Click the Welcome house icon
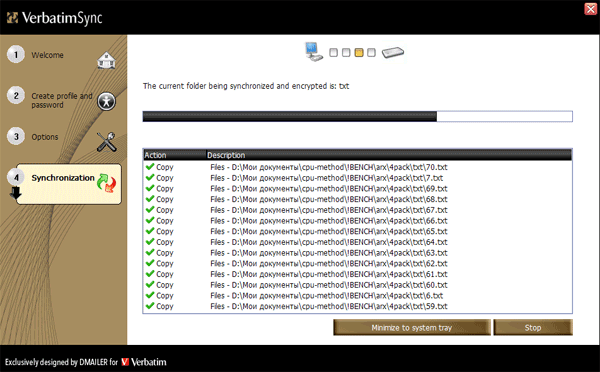This screenshot has height=372, width=600. pos(106,60)
